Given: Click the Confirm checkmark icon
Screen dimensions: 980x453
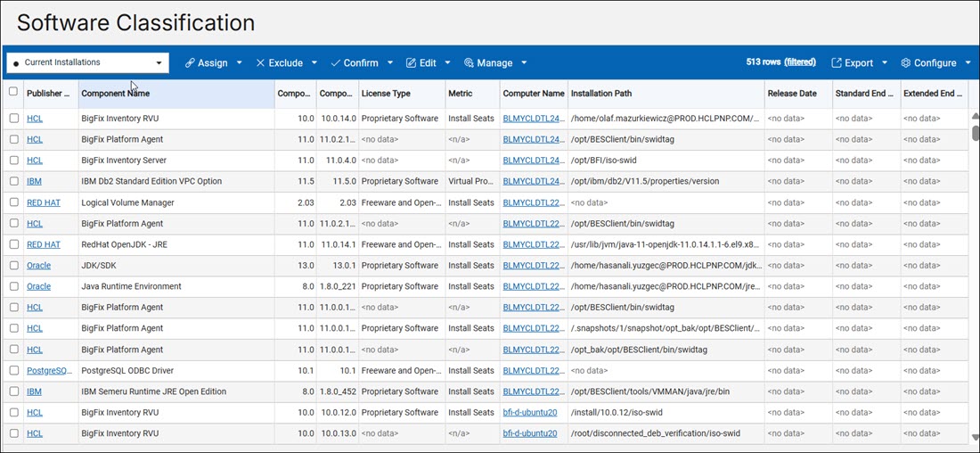Looking at the screenshot, I should pyautogui.click(x=335, y=63).
